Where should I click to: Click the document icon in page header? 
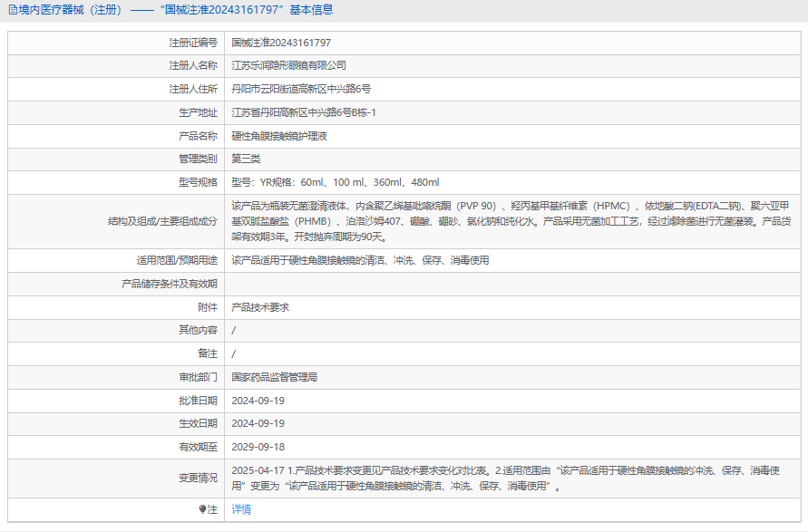click(x=11, y=11)
